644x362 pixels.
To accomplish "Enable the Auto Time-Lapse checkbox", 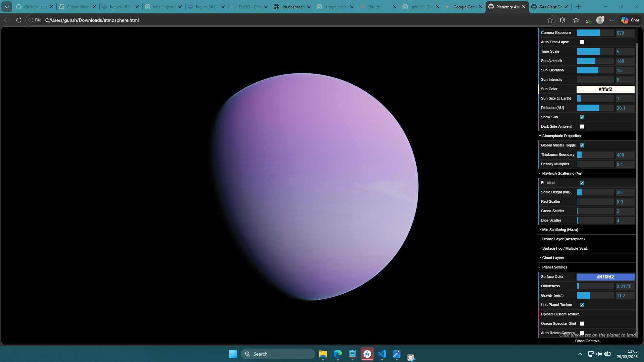I will pyautogui.click(x=582, y=42).
